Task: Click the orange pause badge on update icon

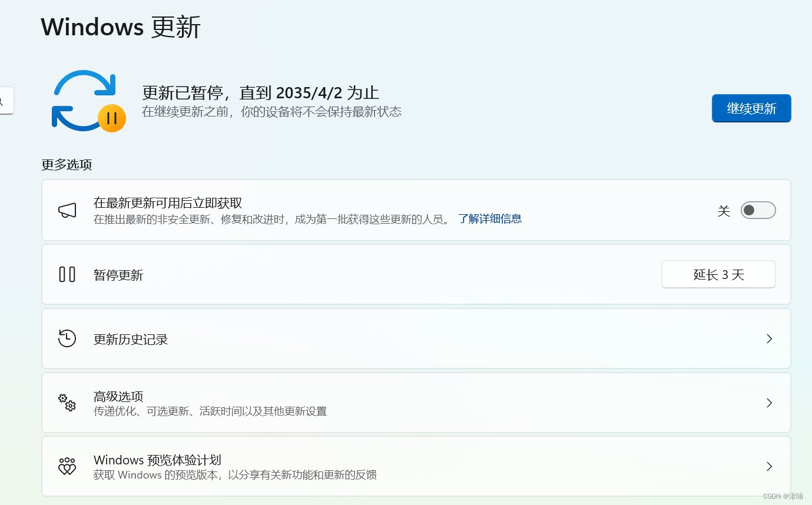Action: pyautogui.click(x=112, y=118)
